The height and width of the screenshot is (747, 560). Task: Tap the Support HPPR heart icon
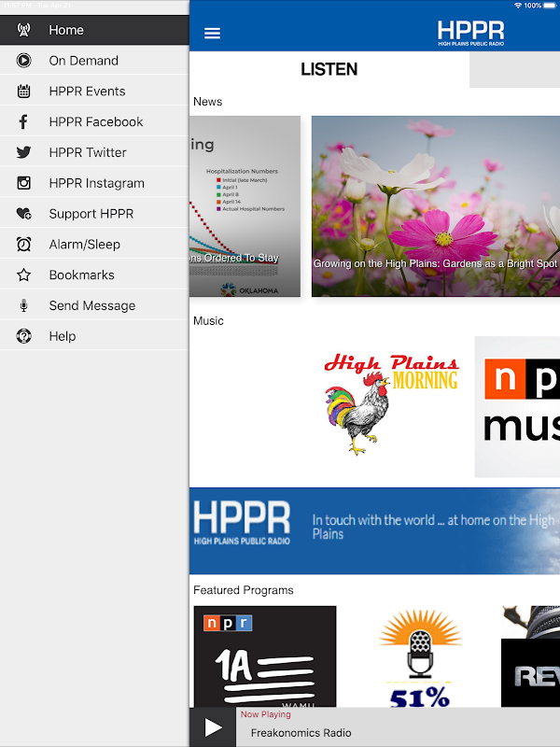click(x=24, y=214)
